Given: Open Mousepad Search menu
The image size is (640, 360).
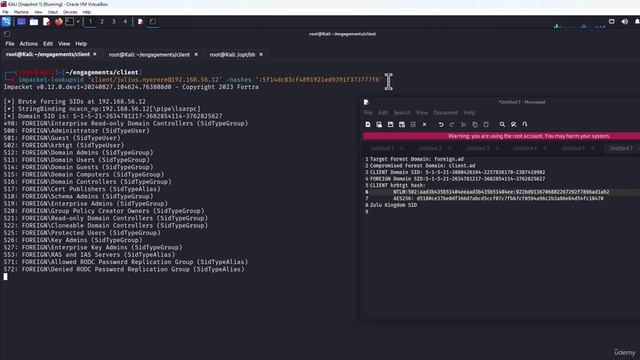Looking at the screenshot, I should click(402, 113).
